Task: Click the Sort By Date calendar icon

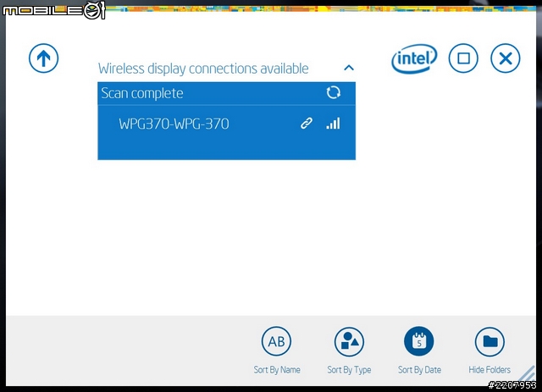Action: tap(419, 341)
